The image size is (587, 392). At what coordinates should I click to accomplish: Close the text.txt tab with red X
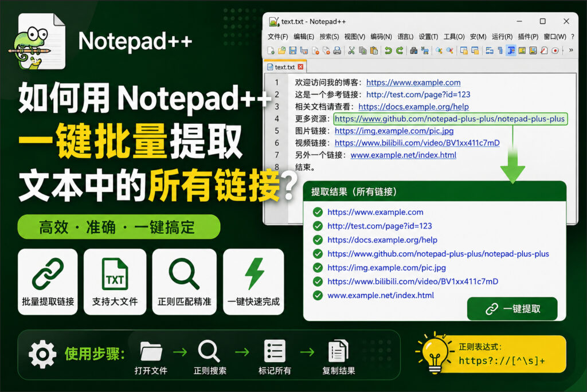(x=300, y=66)
